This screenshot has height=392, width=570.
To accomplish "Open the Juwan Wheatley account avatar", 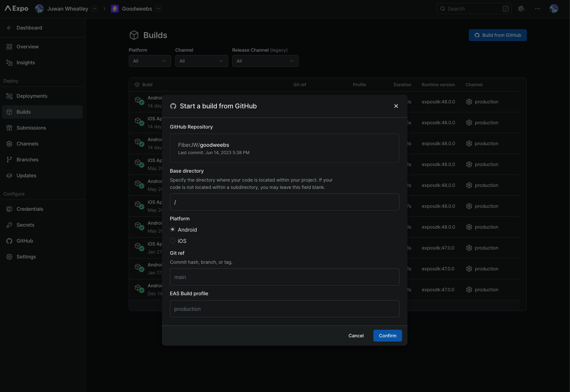I will [39, 9].
